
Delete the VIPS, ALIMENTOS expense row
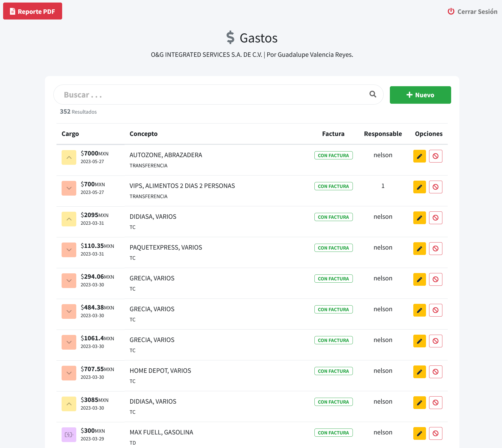click(435, 187)
